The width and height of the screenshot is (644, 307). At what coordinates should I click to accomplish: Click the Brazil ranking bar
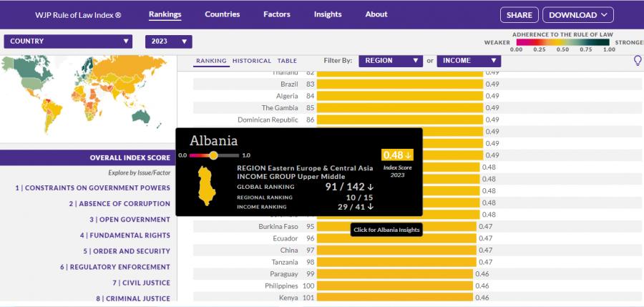coord(399,84)
